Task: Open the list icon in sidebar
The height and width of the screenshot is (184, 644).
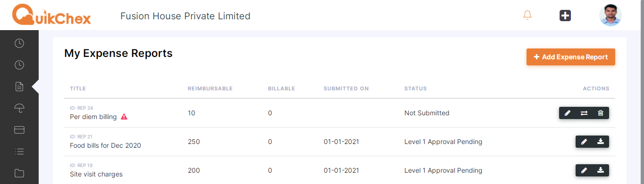Action: click(19, 152)
